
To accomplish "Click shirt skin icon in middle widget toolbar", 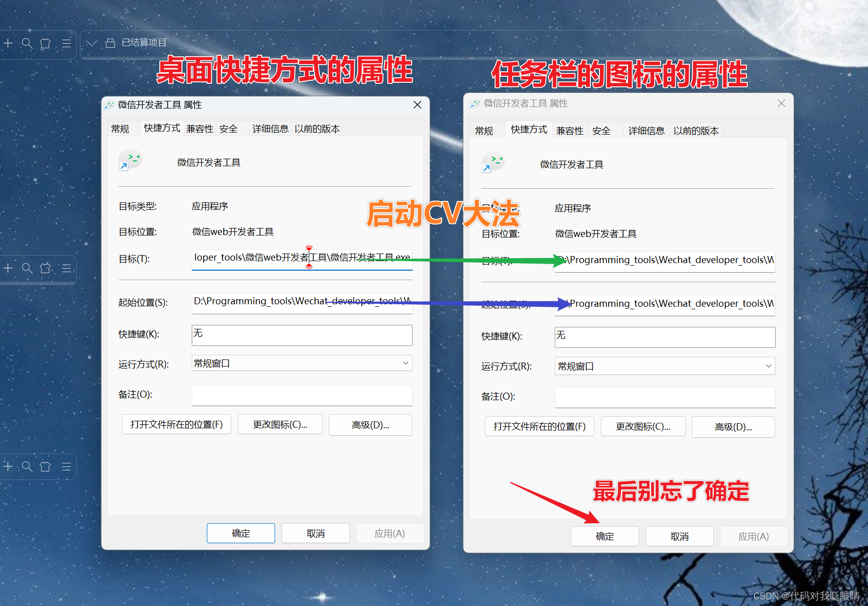I will [x=45, y=268].
